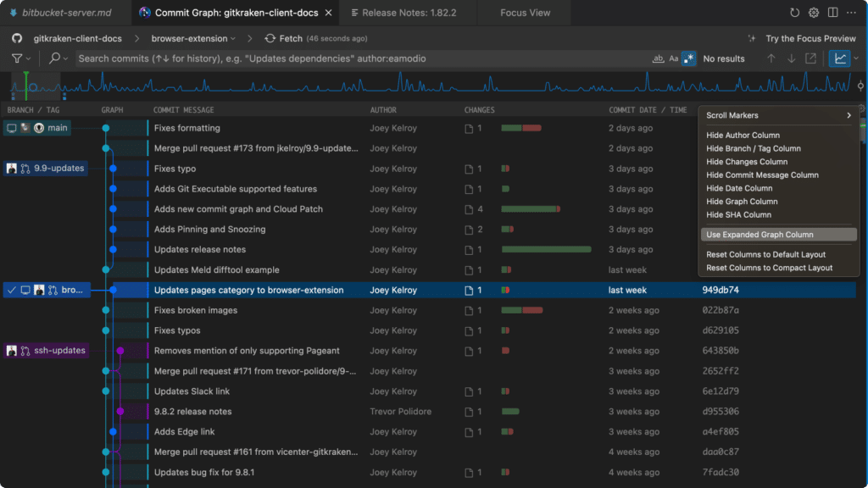Open the graph filter dropdown

20,58
